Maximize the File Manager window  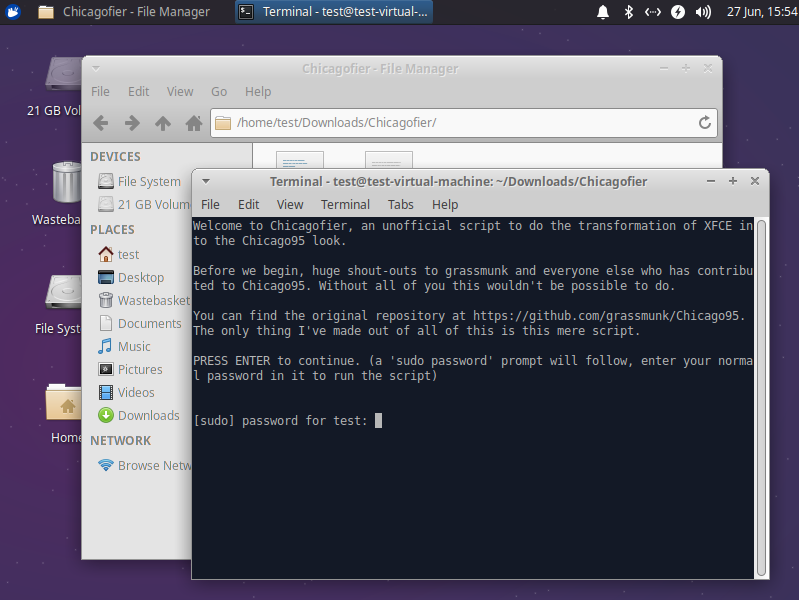tap(686, 68)
